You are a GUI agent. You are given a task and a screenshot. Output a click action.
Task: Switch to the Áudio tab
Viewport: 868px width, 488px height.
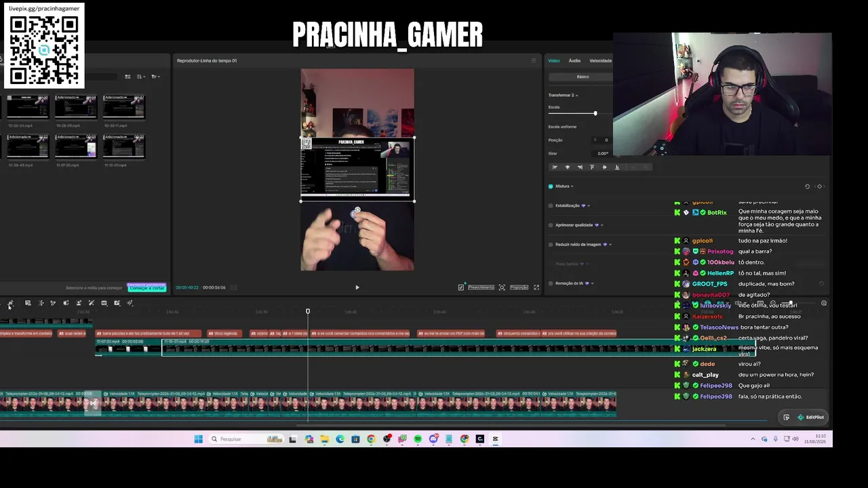[x=574, y=61]
